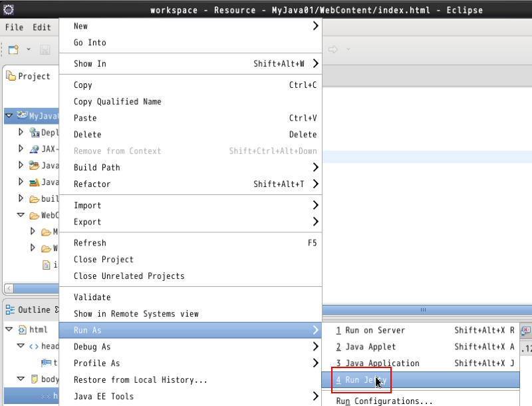Screen dimensions: 532x406
Task: Expand the Java Resources node
Action: pos(21,165)
